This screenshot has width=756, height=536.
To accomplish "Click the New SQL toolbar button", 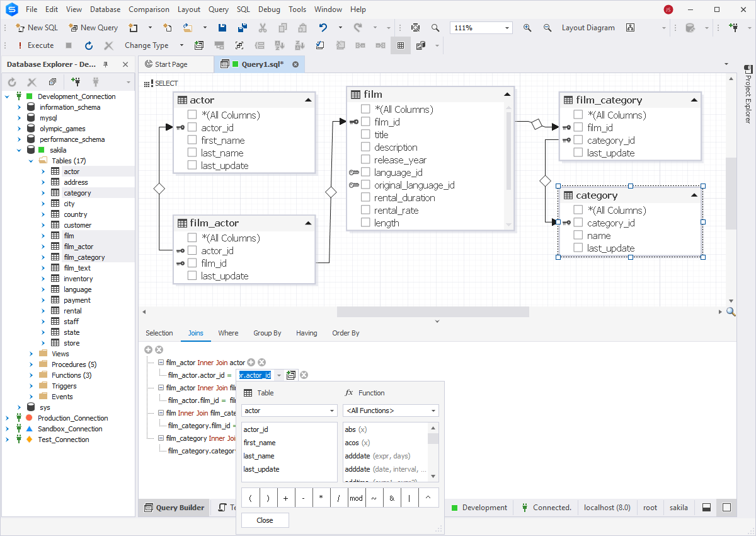I will (37, 28).
